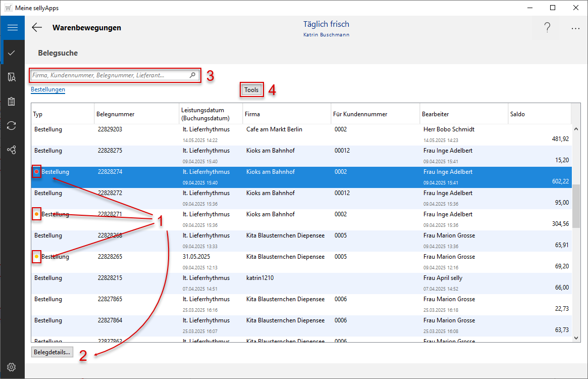This screenshot has width=588, height=379.
Task: Click the Belegdetails... button
Action: click(x=52, y=352)
